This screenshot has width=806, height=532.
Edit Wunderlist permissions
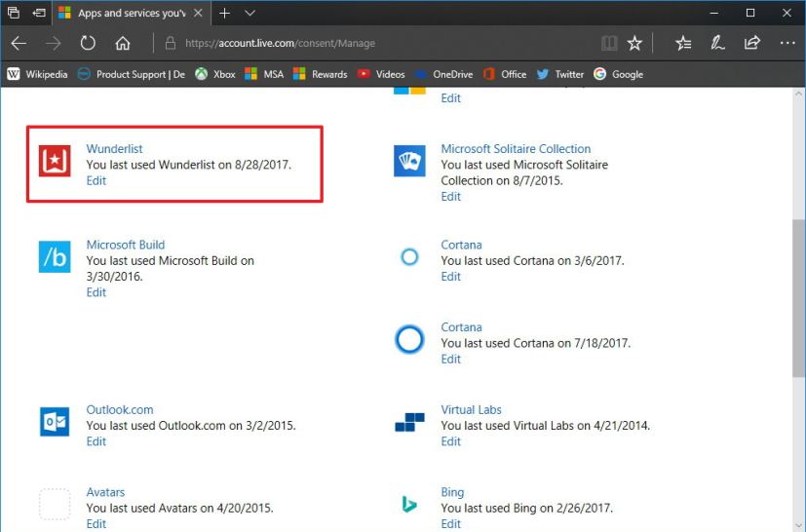96,180
